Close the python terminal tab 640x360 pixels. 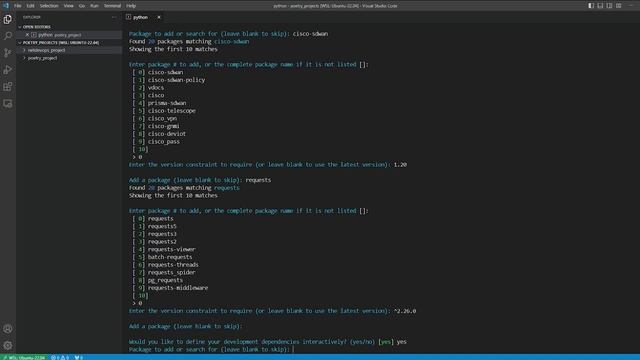tap(159, 17)
